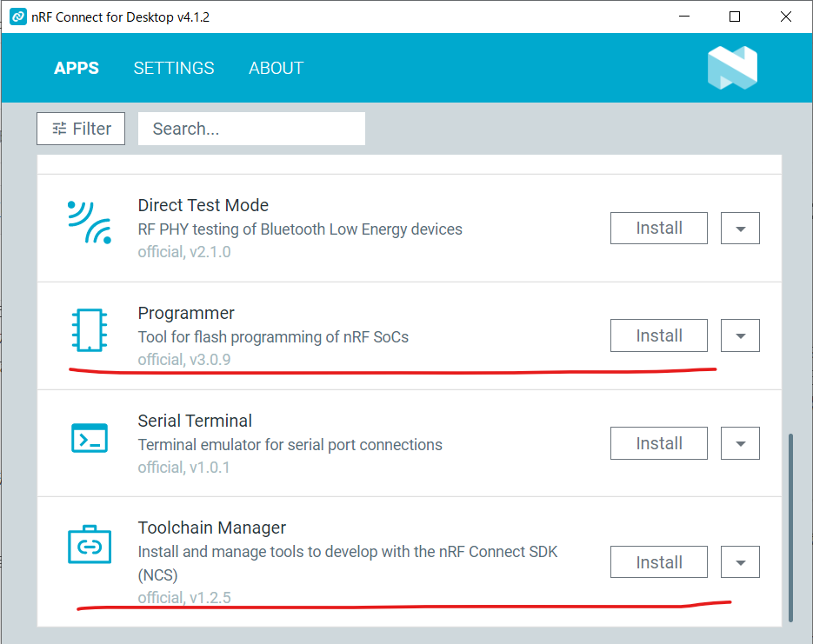Image resolution: width=813 pixels, height=644 pixels.
Task: Install the Toolchain Manager app
Action: (658, 562)
